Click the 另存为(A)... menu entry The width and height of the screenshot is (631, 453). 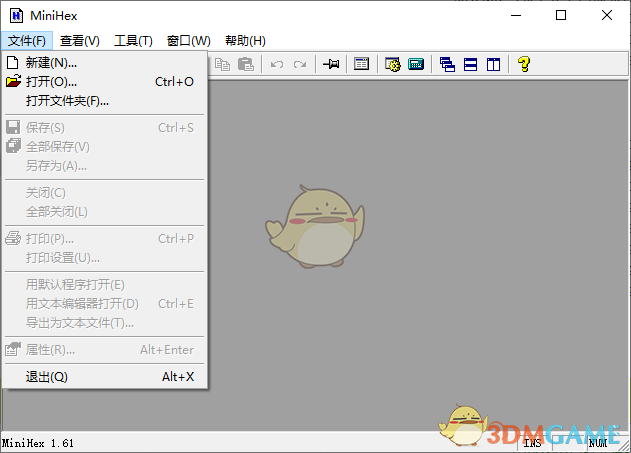click(x=105, y=165)
